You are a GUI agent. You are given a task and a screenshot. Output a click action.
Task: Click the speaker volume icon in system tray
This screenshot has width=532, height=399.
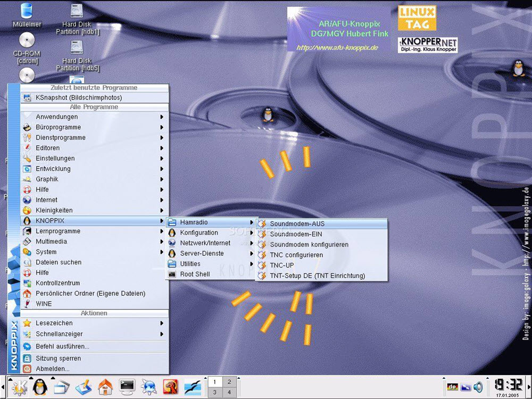tap(478, 387)
